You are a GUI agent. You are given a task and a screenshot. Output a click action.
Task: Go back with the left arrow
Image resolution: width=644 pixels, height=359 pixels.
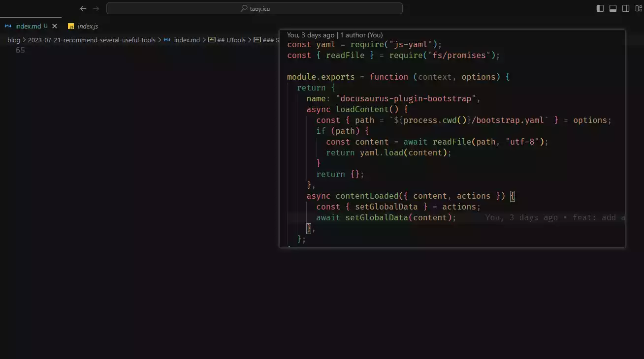pyautogui.click(x=83, y=8)
